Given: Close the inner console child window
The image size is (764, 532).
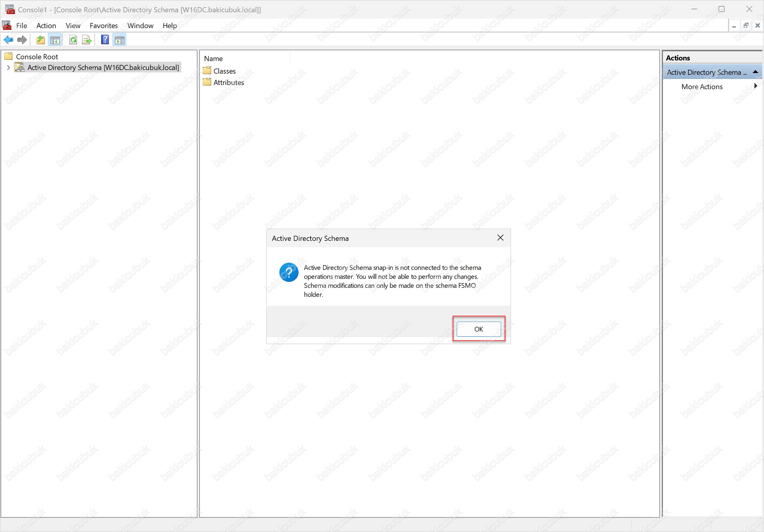Looking at the screenshot, I should pyautogui.click(x=758, y=26).
